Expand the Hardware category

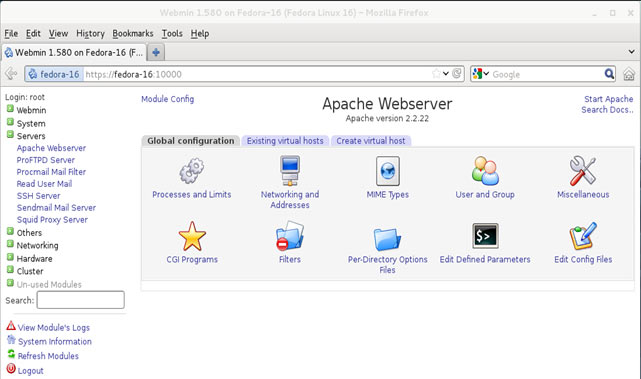10,257
